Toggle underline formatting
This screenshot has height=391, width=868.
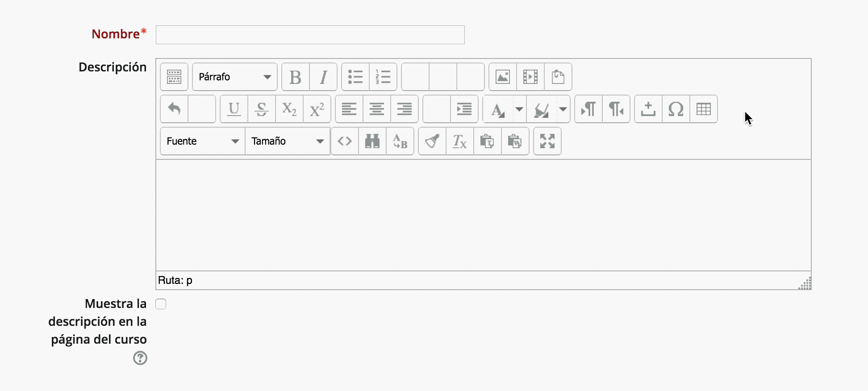point(234,109)
